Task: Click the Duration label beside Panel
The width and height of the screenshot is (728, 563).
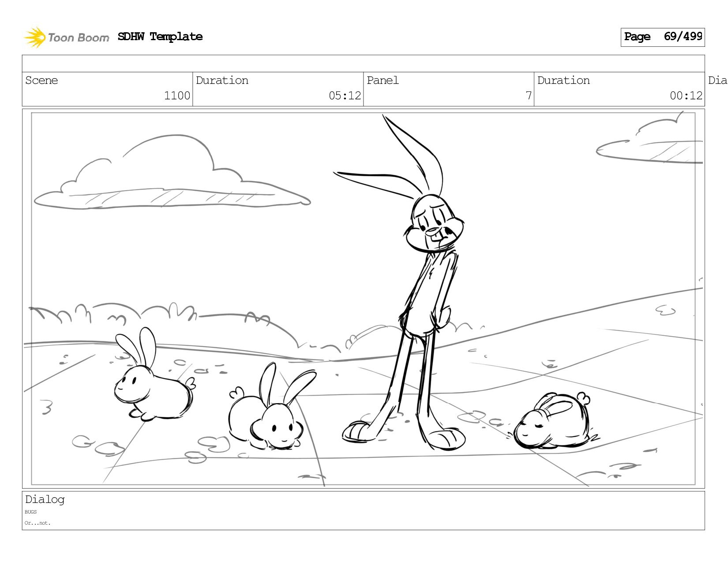Action: coord(563,80)
